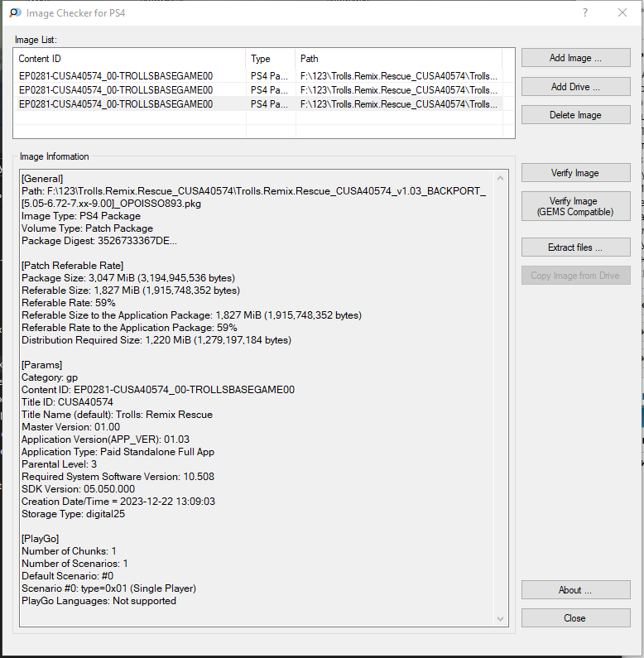The image size is (644, 658).
Task: Click the 'Referable Size: 1,827 MiB' line
Action: [131, 290]
